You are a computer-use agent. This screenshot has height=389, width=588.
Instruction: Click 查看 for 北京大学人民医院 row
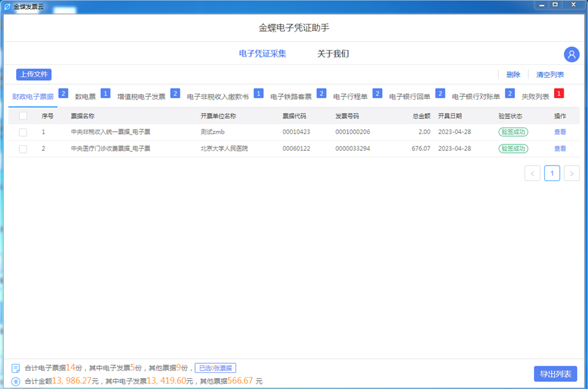coord(560,149)
